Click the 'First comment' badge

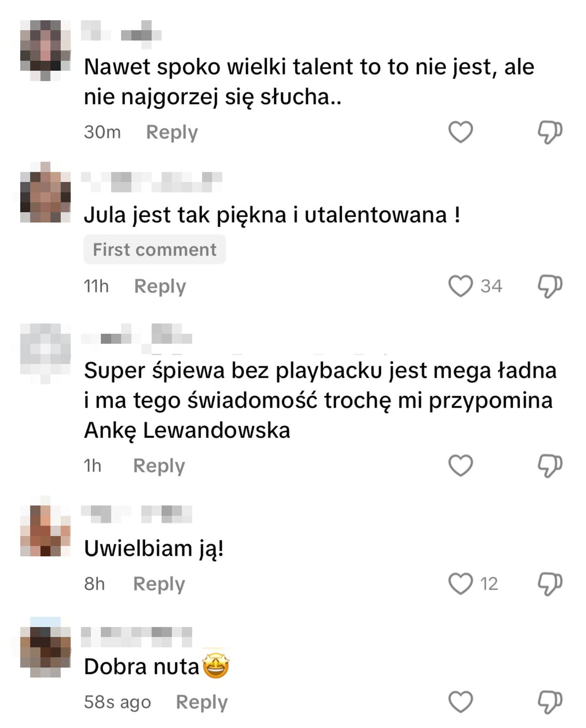[x=155, y=249]
